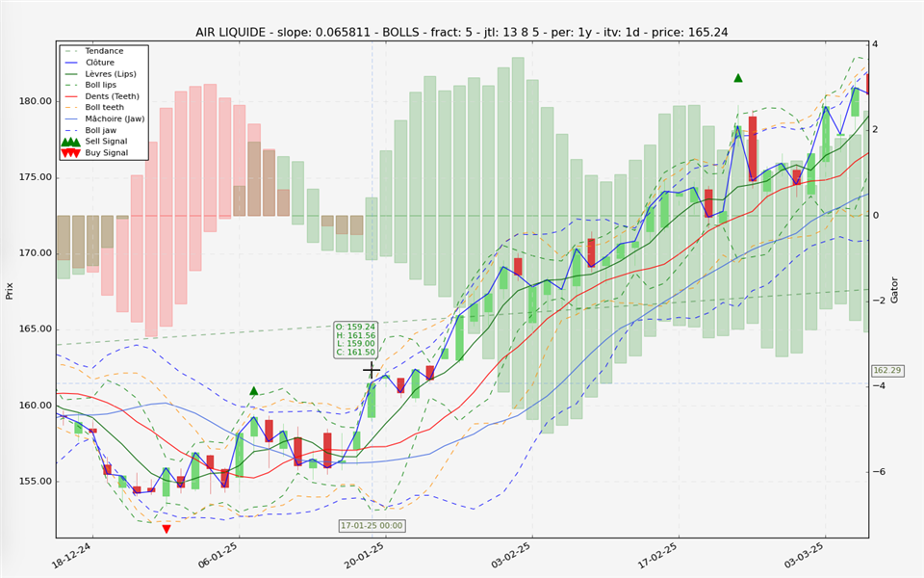Click the AIR LIQUIDE chart title
924x578 pixels.
tap(461, 32)
